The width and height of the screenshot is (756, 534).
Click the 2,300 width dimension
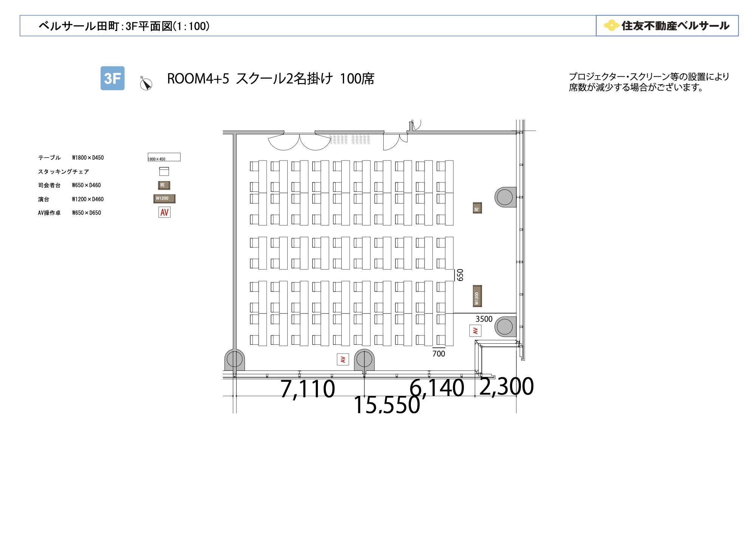click(507, 386)
